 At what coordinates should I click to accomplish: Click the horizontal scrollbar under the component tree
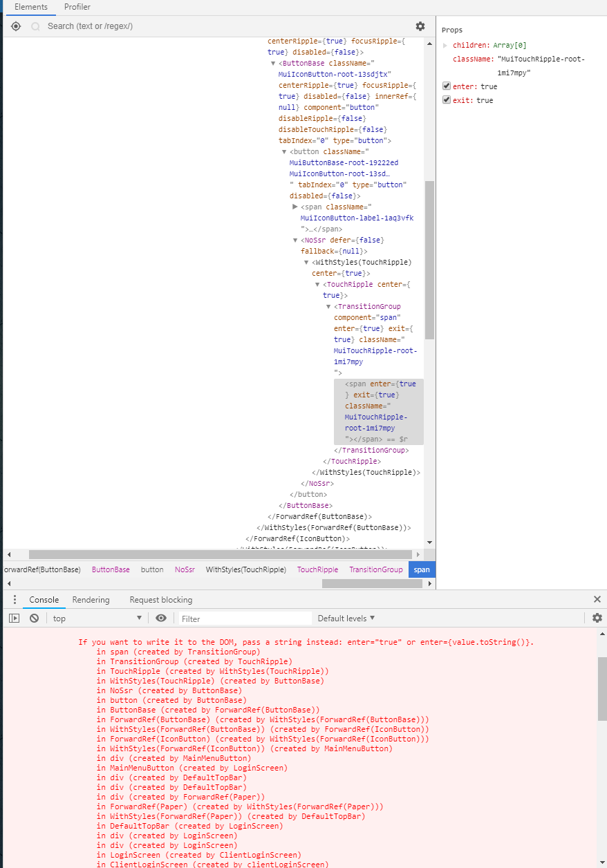(207, 554)
